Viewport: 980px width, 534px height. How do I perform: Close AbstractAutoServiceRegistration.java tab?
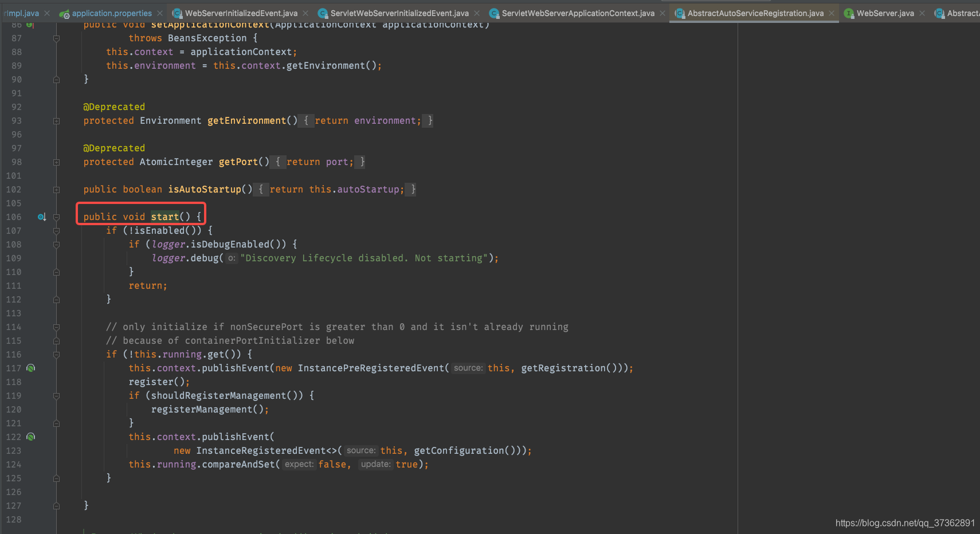click(832, 13)
